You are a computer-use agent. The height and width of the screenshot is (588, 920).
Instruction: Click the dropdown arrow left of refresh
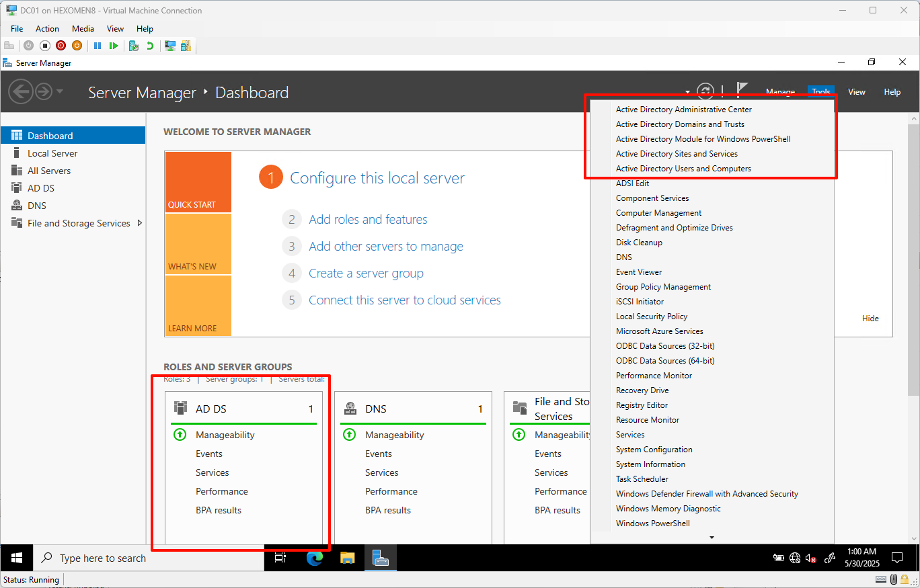688,91
